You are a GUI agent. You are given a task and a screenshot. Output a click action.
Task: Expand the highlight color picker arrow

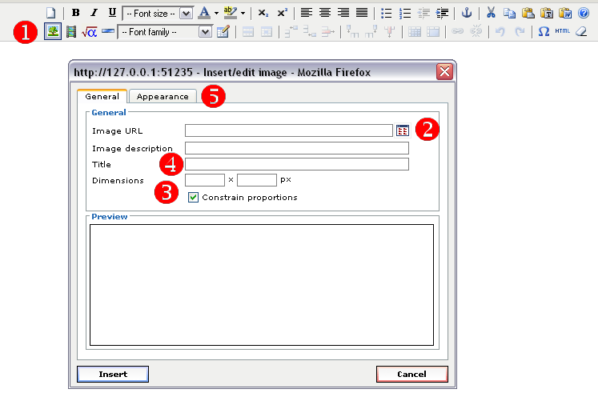[x=243, y=13]
